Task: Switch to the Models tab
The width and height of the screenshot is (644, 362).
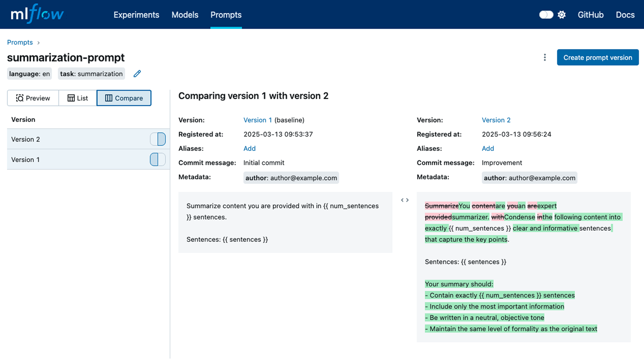Action: click(185, 14)
